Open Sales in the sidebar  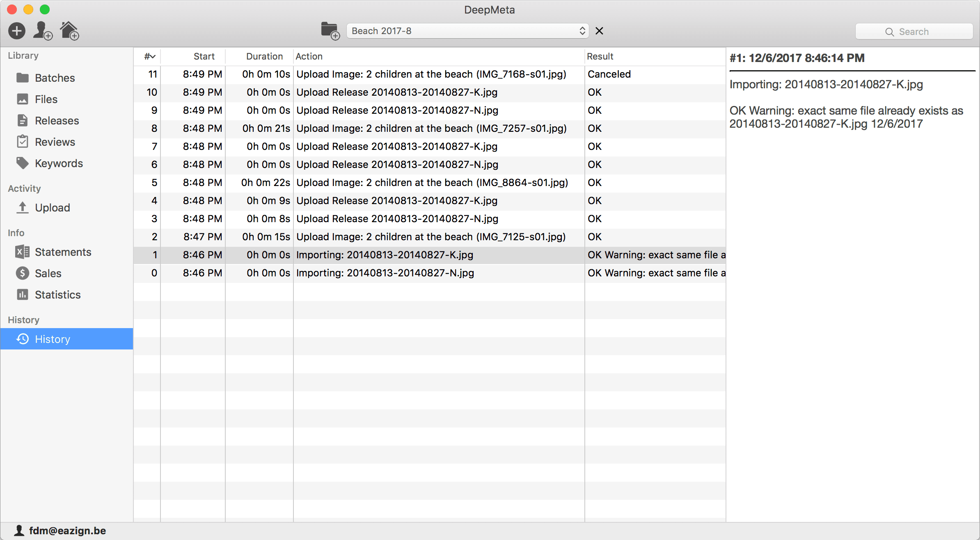tap(66, 273)
